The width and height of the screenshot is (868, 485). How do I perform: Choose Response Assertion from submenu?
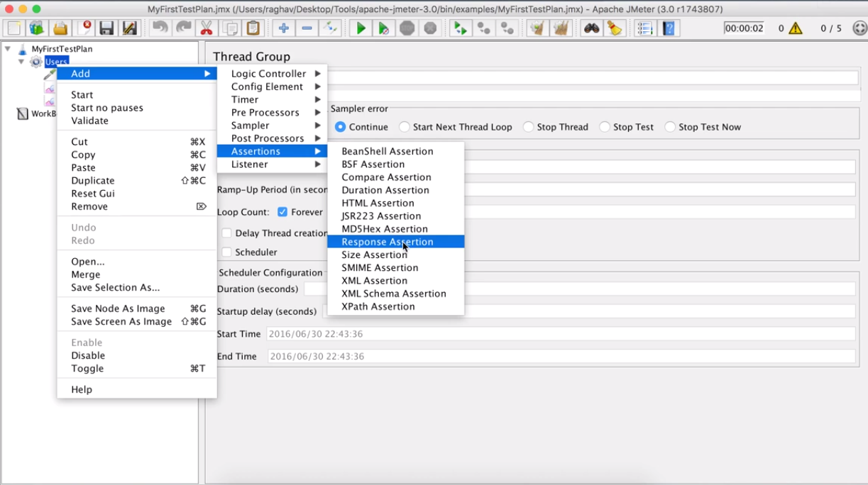click(396, 242)
